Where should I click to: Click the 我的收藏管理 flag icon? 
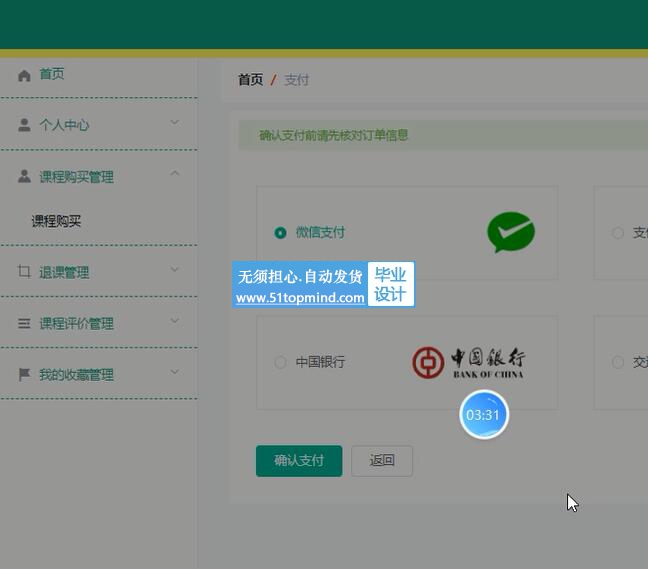pyautogui.click(x=24, y=375)
